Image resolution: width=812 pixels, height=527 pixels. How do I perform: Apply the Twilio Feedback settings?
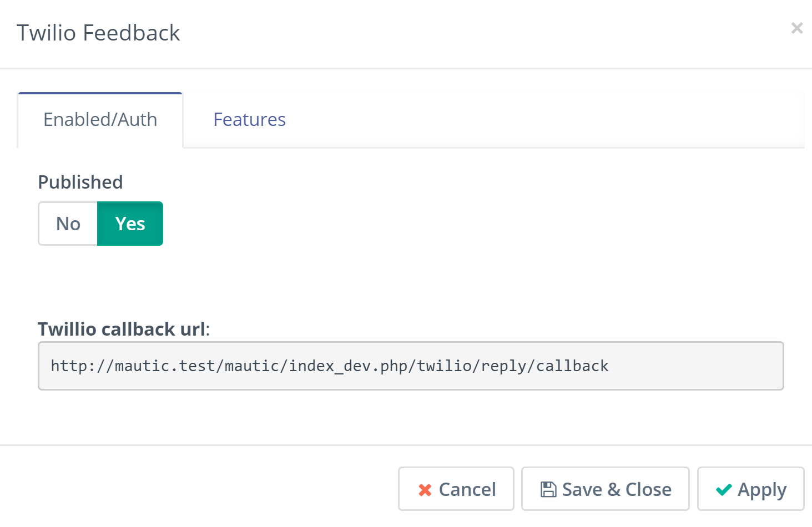[x=750, y=489]
